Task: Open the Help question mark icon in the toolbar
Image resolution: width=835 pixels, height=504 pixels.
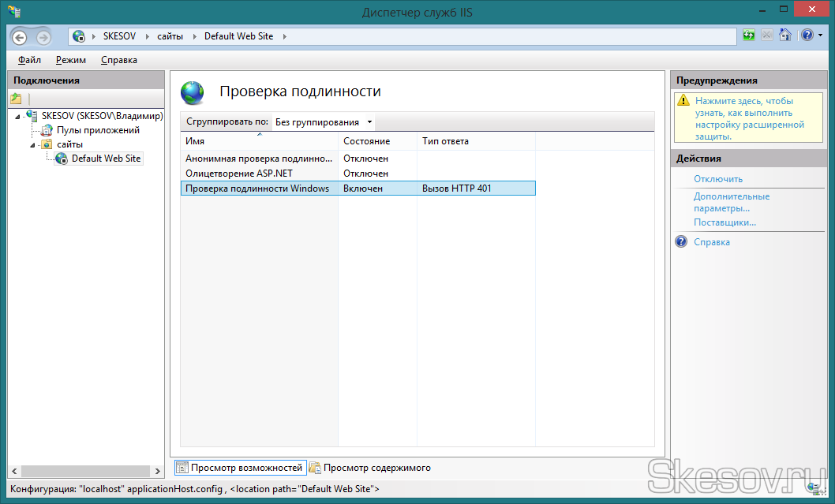Action: [807, 35]
